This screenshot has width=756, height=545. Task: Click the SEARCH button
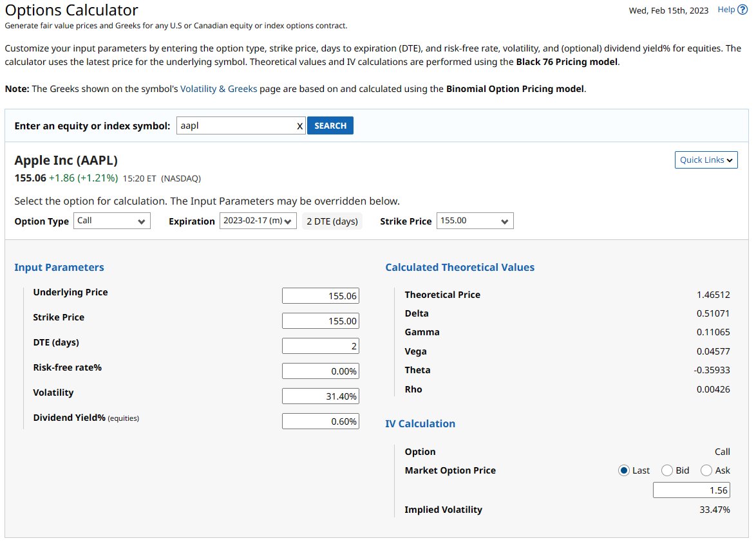click(x=330, y=125)
